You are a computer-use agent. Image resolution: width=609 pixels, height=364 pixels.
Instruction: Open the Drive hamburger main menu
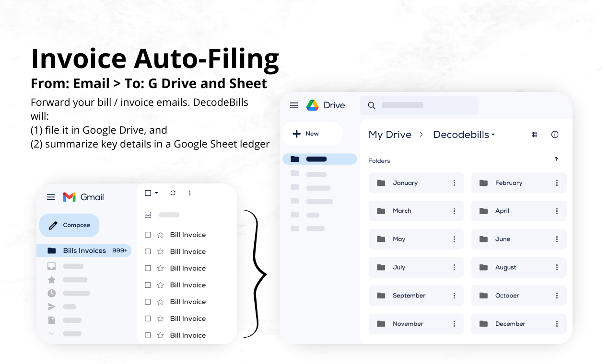294,105
